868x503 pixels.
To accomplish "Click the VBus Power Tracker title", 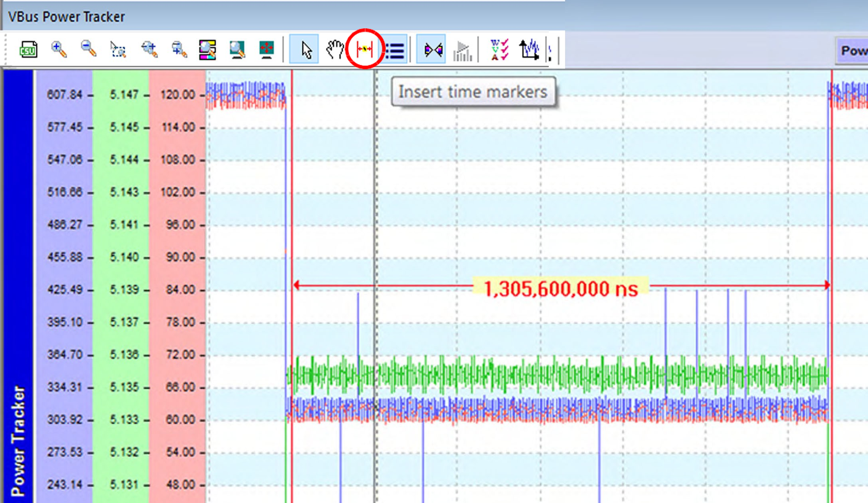I will (x=66, y=17).
